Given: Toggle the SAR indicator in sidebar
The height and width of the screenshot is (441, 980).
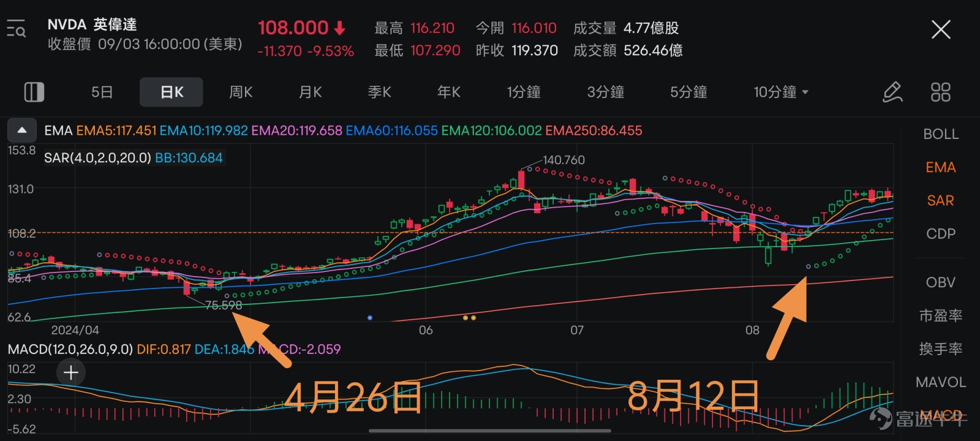Looking at the screenshot, I should point(941,200).
